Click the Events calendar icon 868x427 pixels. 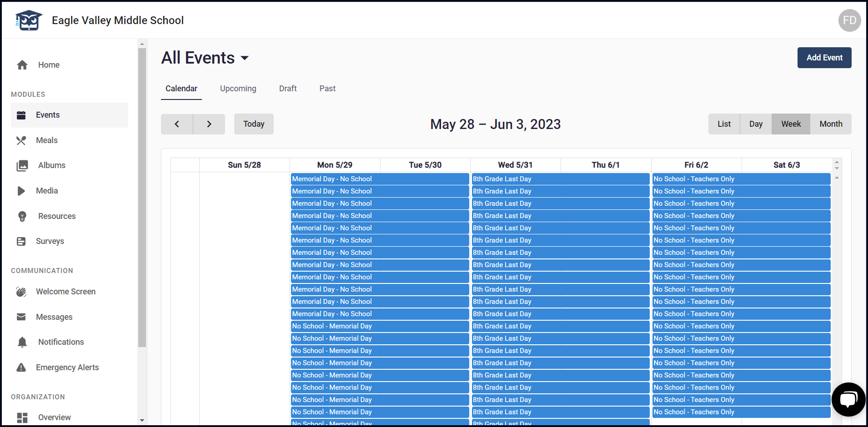point(21,115)
